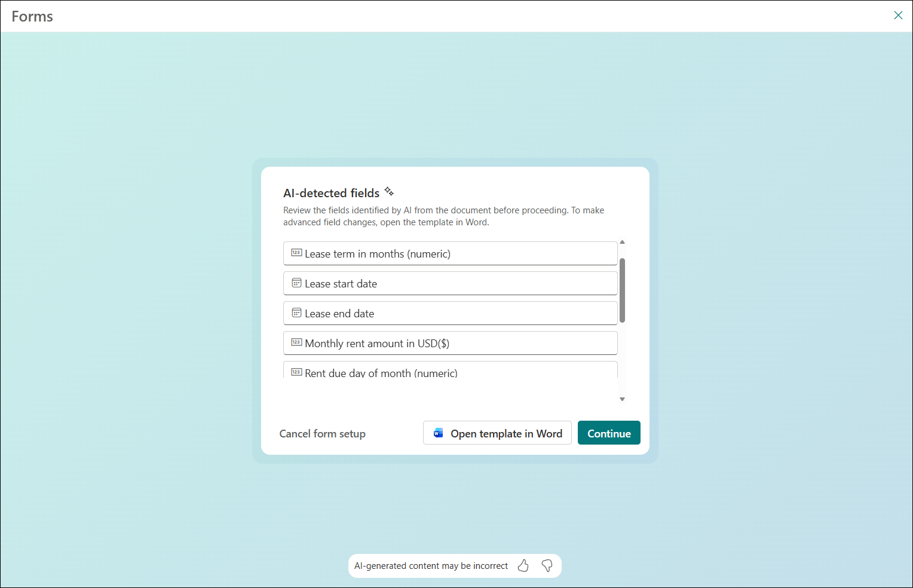Click the AI sparkle icon beside AI-detected fields
Viewport: 913px width, 588px height.
(389, 191)
